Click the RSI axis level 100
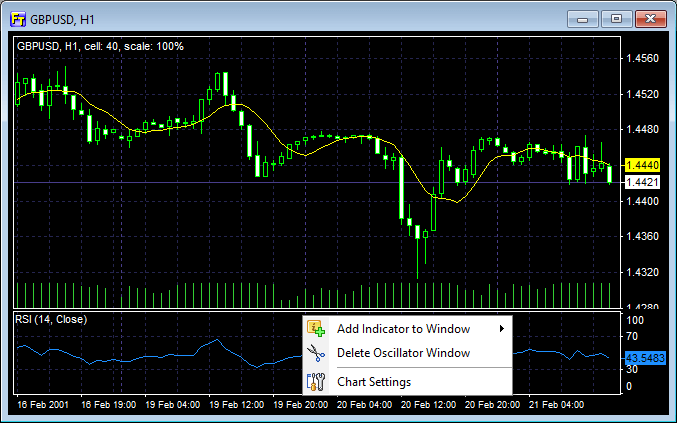The width and height of the screenshot is (677, 423). pos(635,320)
